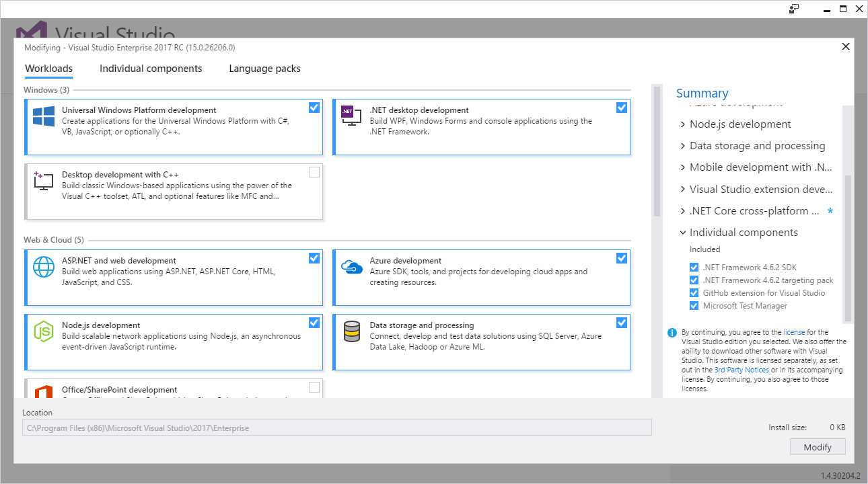Select the Universal Windows Platform development icon
Image resolution: width=868 pixels, height=484 pixels.
click(43, 116)
